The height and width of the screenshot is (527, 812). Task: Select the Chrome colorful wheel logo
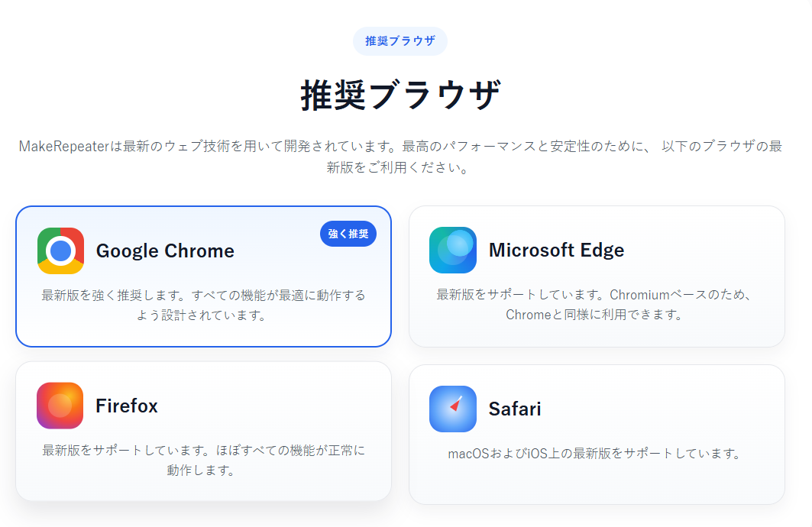tap(60, 251)
